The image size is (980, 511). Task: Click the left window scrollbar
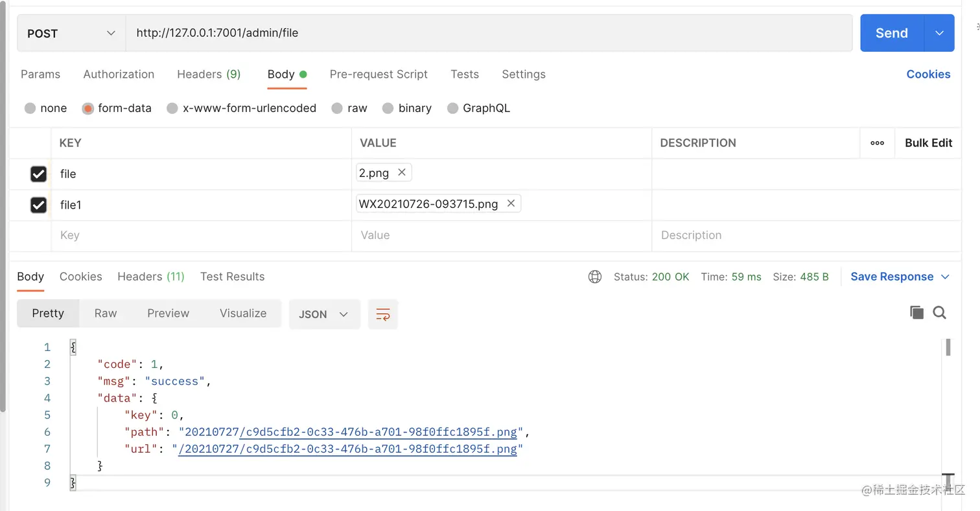click(3, 207)
